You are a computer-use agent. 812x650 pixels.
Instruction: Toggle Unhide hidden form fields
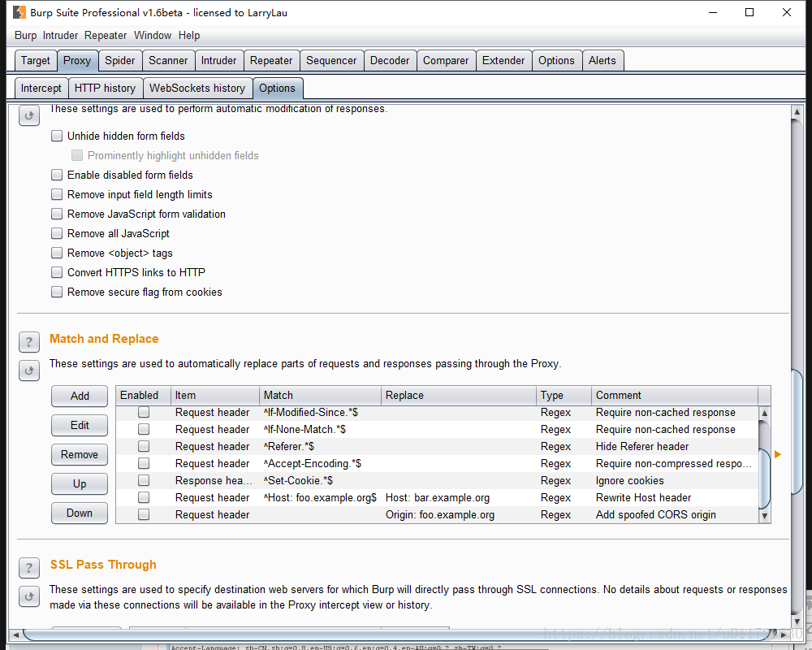[x=57, y=136]
